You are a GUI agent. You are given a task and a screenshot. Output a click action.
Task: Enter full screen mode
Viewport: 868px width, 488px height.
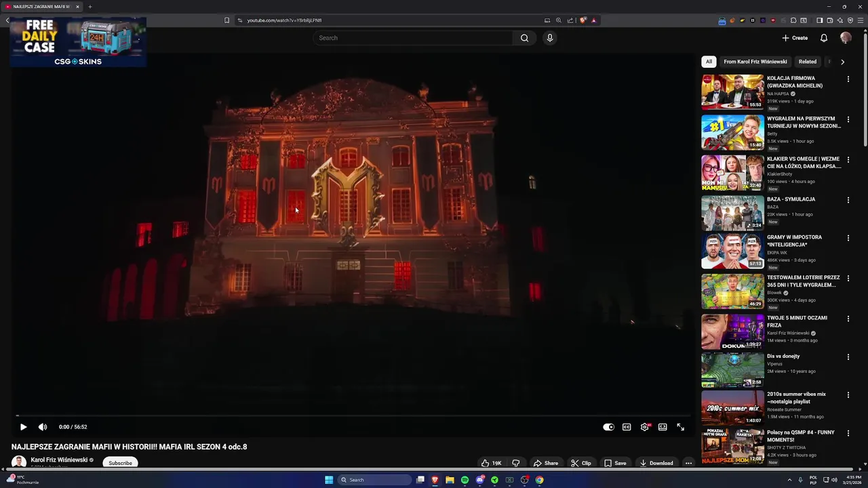click(680, 427)
